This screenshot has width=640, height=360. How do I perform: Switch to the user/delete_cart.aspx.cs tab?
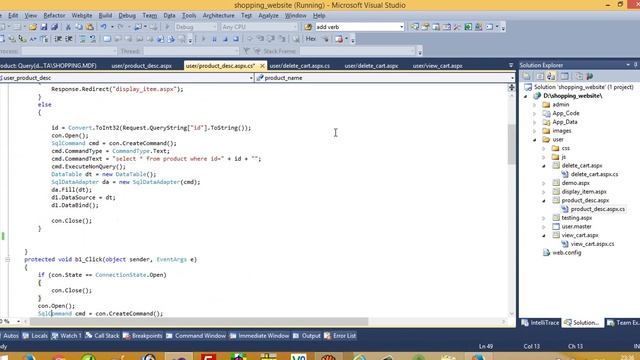coord(300,65)
